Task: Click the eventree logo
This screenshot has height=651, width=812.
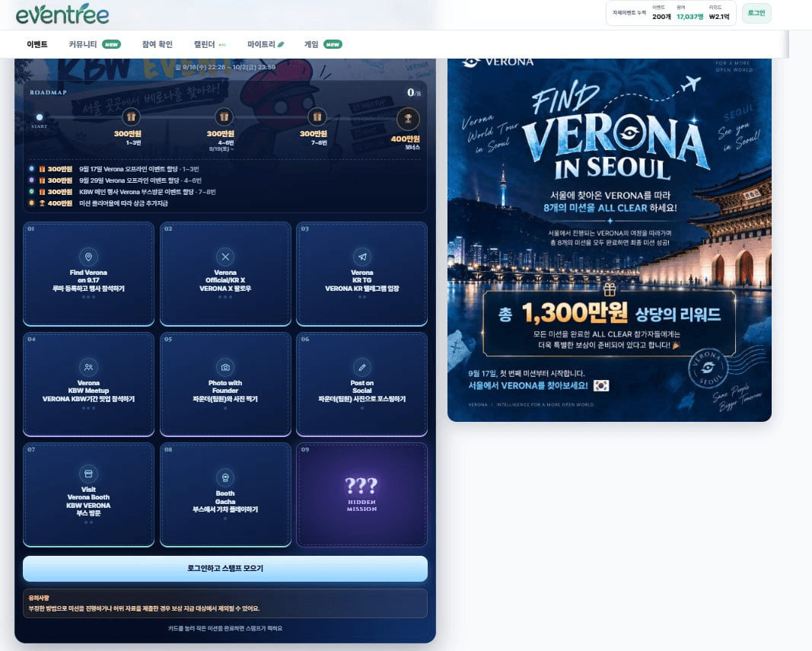Action: click(x=62, y=14)
